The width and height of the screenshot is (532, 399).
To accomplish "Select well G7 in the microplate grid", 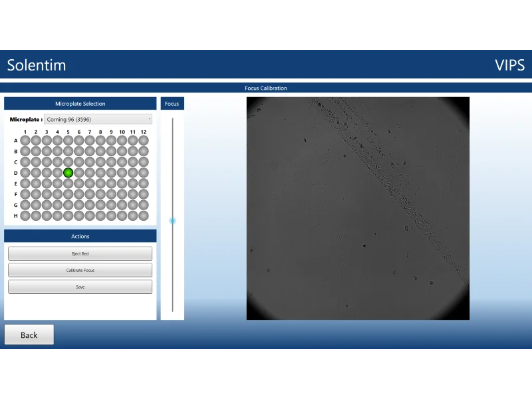I will (x=90, y=205).
